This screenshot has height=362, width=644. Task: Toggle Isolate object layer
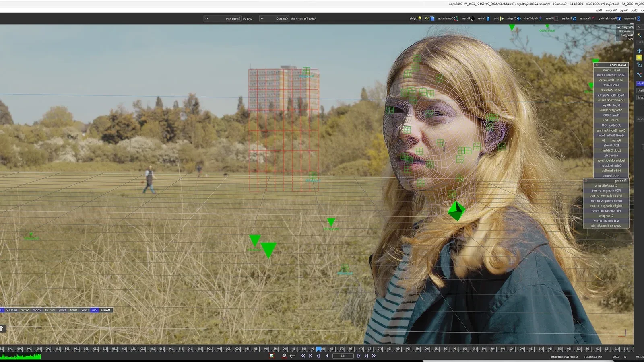pos(611,160)
